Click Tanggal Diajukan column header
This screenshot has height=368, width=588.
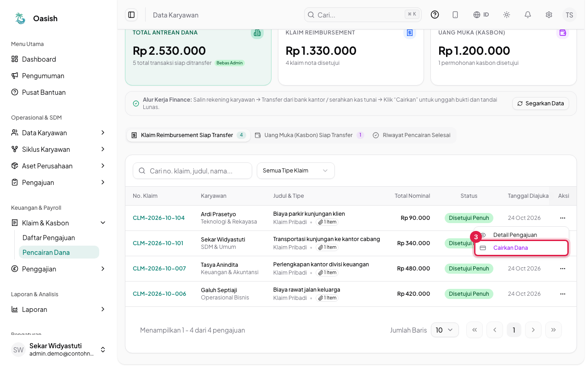click(x=528, y=196)
